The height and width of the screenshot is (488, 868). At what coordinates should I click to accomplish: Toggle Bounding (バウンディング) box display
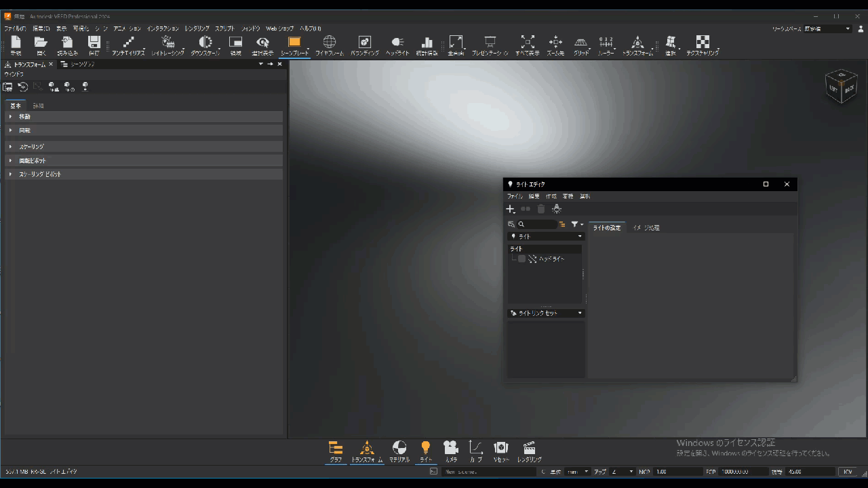(365, 45)
